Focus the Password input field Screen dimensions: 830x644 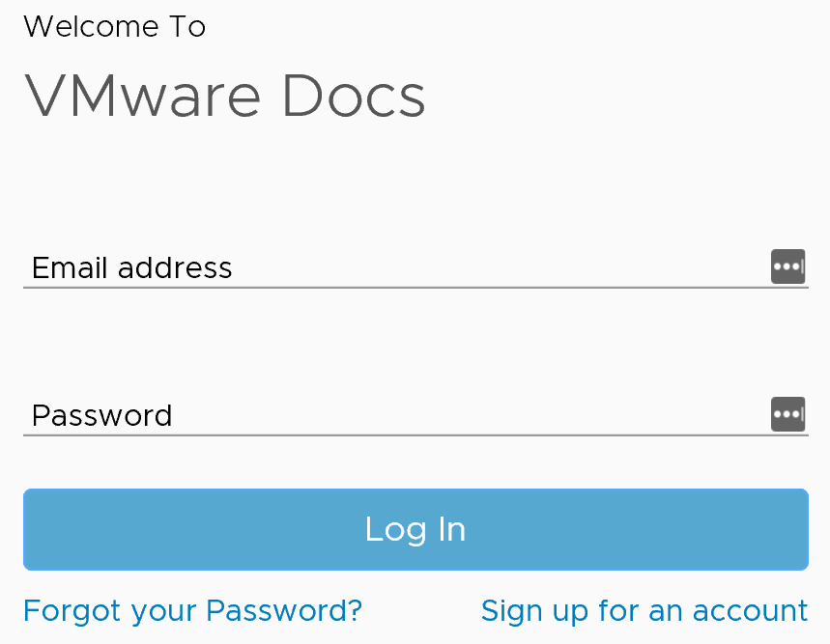pyautogui.click(x=415, y=415)
